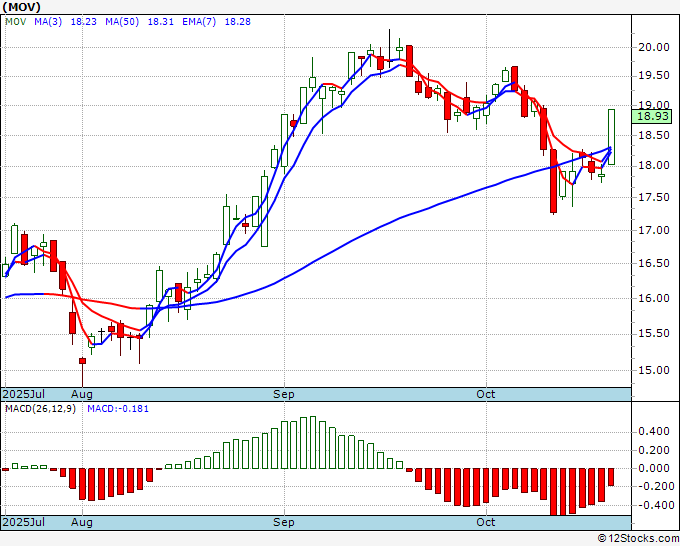680x546 pixels.
Task: Click the MACD(26,12,9) indicator label
Action: coord(40,409)
